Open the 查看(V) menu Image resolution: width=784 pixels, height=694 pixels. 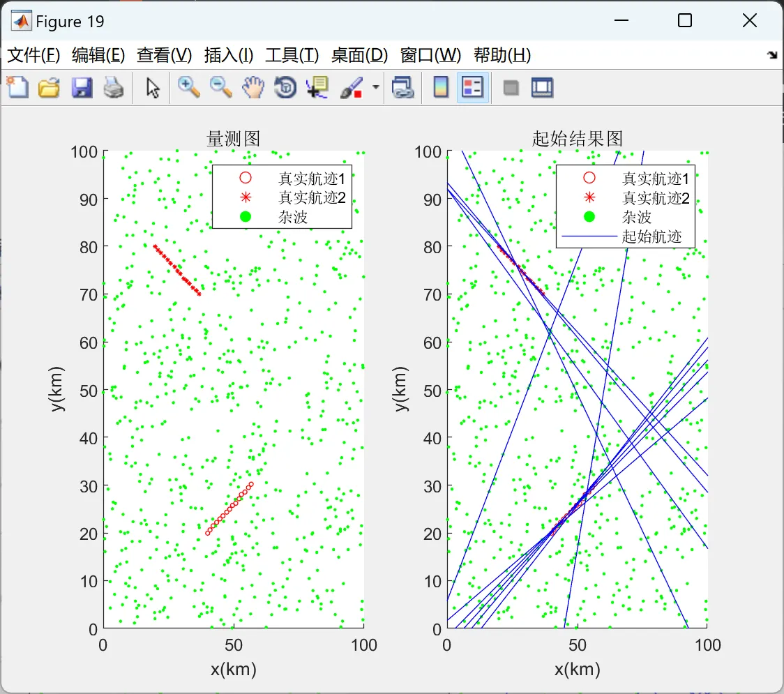click(164, 55)
